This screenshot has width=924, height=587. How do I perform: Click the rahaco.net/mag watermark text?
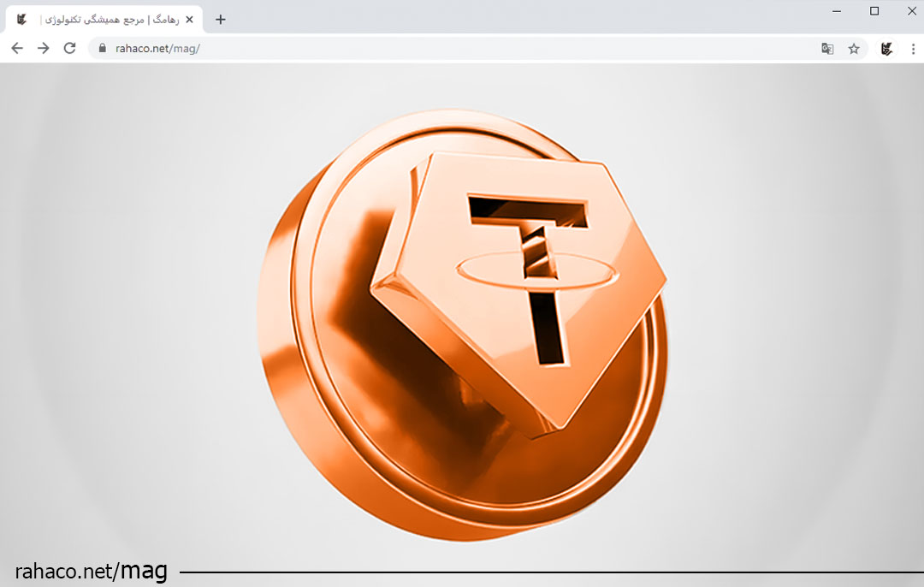click(x=91, y=571)
